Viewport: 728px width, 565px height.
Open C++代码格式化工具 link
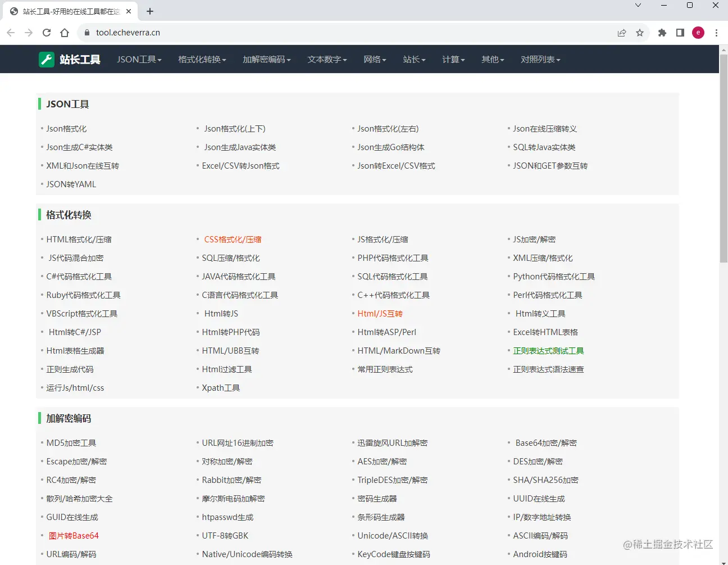pyautogui.click(x=394, y=295)
